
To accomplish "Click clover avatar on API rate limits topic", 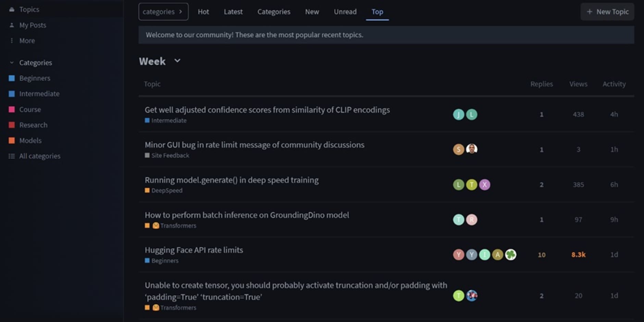I will pos(510,255).
